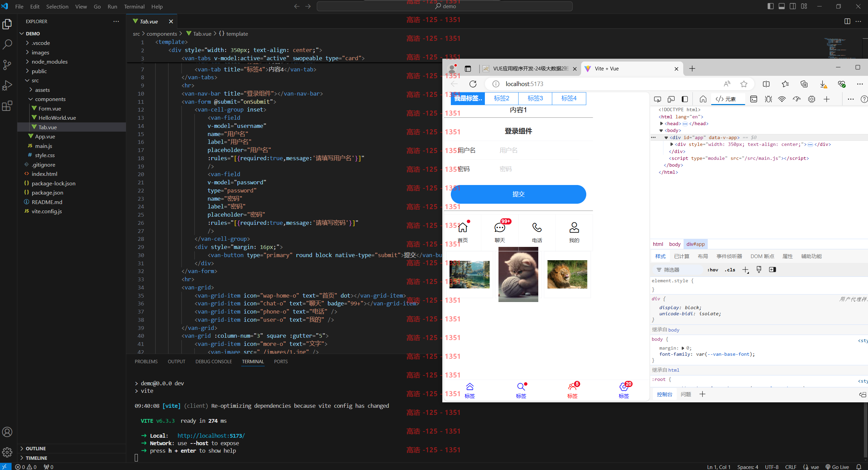Toggle :hov element state panel
This screenshot has height=470, width=868.
[713, 270]
